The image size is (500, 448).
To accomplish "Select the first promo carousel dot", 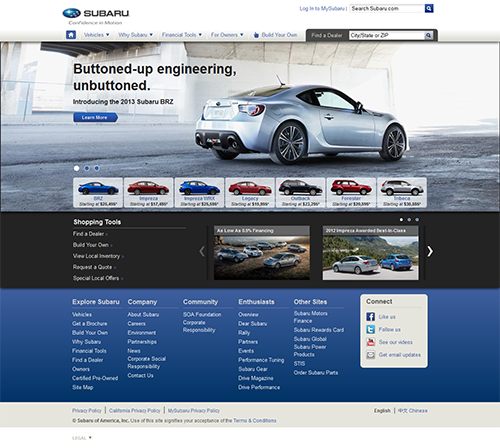I will tap(401, 220).
